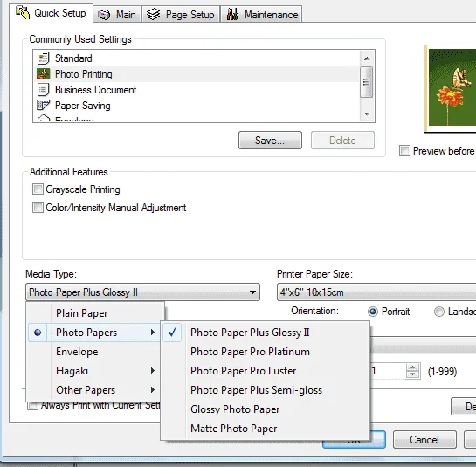Click the butterfly photo preview thumbnail
This screenshot has width=476, height=467.
(450, 89)
